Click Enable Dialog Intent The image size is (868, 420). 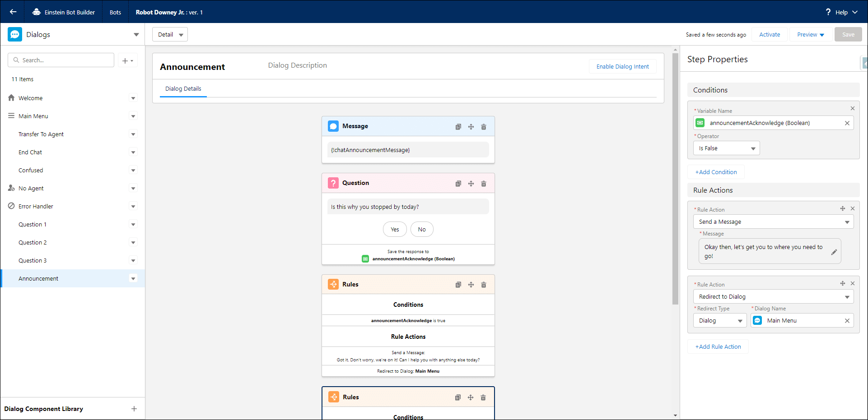click(x=623, y=66)
